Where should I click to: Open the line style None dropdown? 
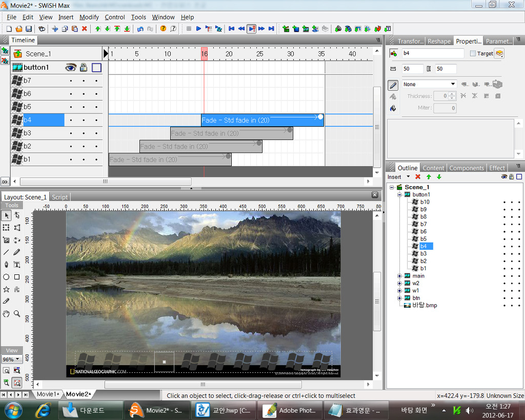pos(453,84)
